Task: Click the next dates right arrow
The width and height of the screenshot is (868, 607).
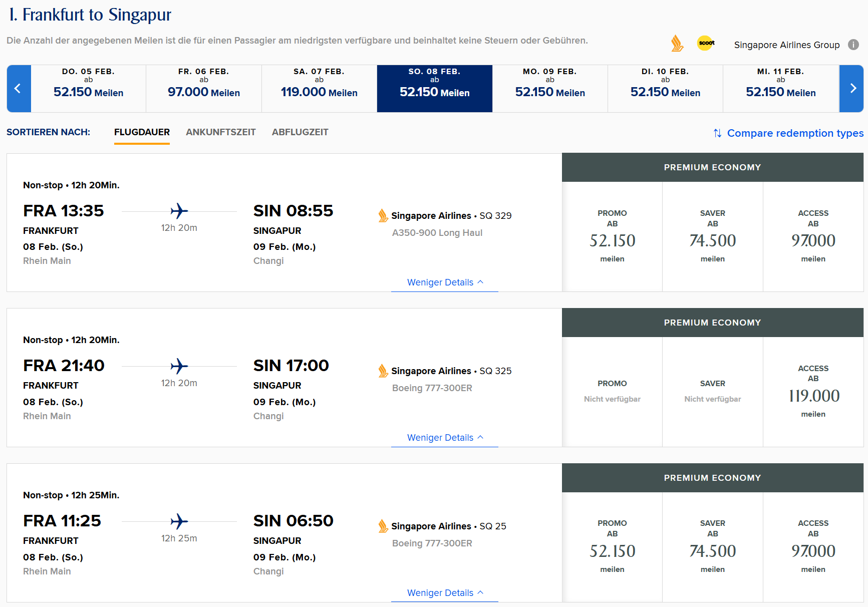Action: pyautogui.click(x=851, y=89)
